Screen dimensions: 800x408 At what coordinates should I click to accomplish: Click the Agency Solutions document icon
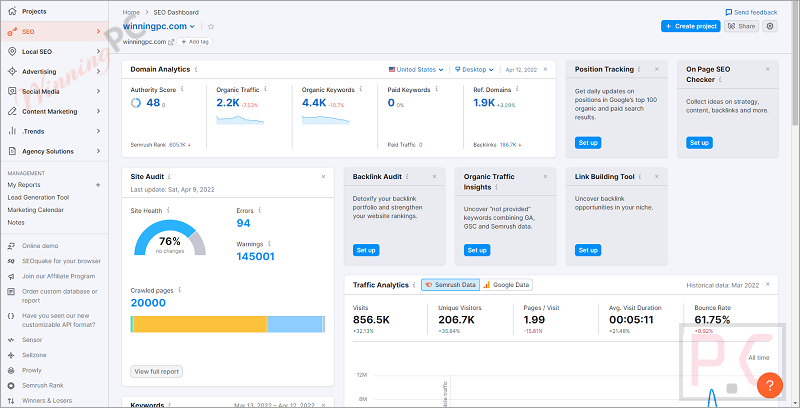pos(12,151)
